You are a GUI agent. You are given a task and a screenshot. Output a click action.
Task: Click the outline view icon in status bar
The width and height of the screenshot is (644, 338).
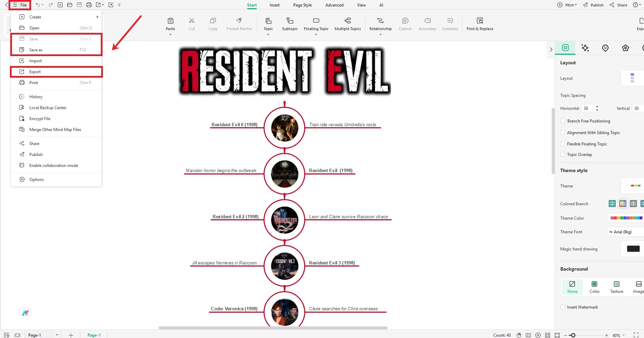pos(6,335)
